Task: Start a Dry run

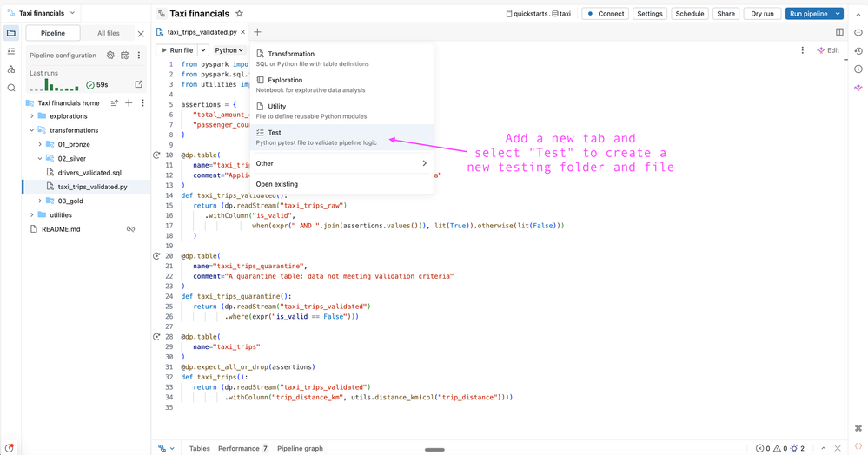Action: pyautogui.click(x=762, y=14)
